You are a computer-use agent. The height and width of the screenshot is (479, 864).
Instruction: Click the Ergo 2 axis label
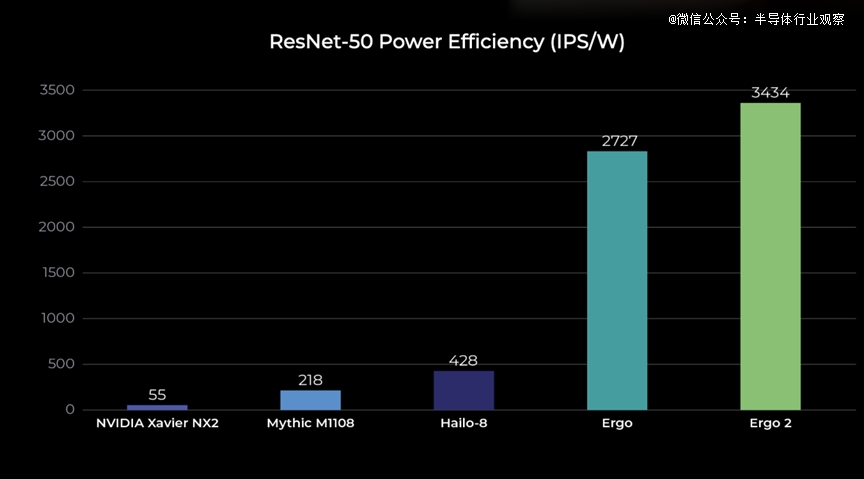click(x=770, y=423)
